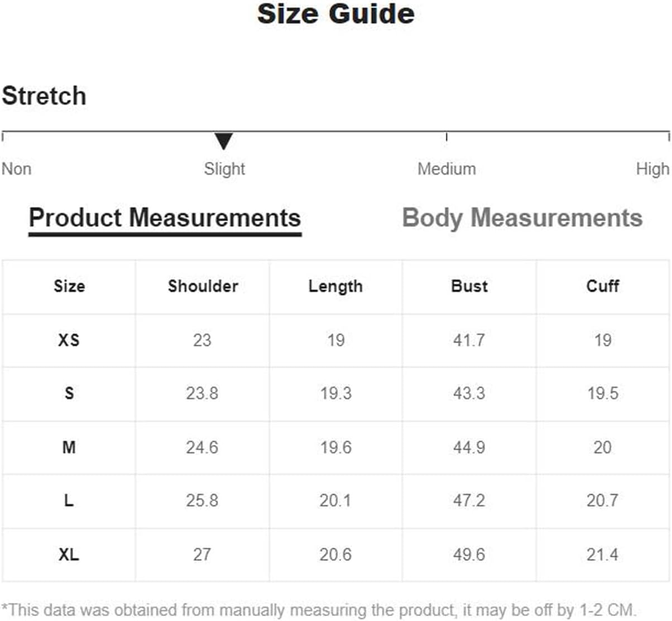The width and height of the screenshot is (672, 621).
Task: Select the XS size row label
Action: pos(69,340)
